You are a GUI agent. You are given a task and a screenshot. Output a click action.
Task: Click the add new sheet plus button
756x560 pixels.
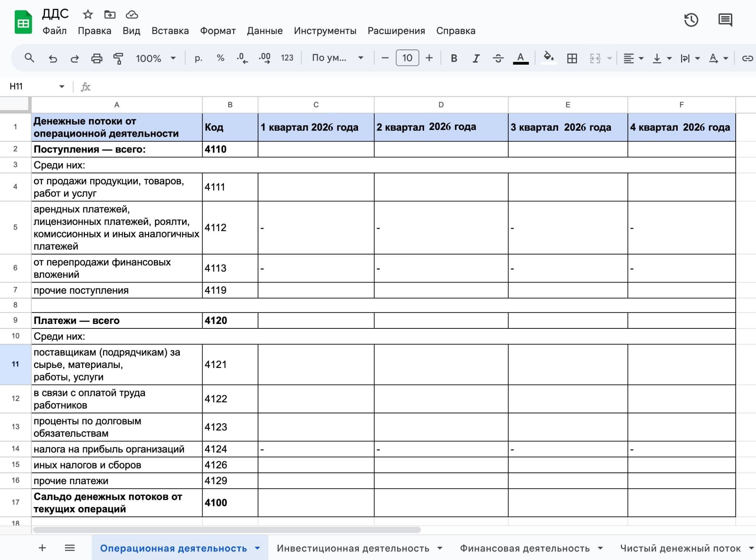click(x=42, y=548)
